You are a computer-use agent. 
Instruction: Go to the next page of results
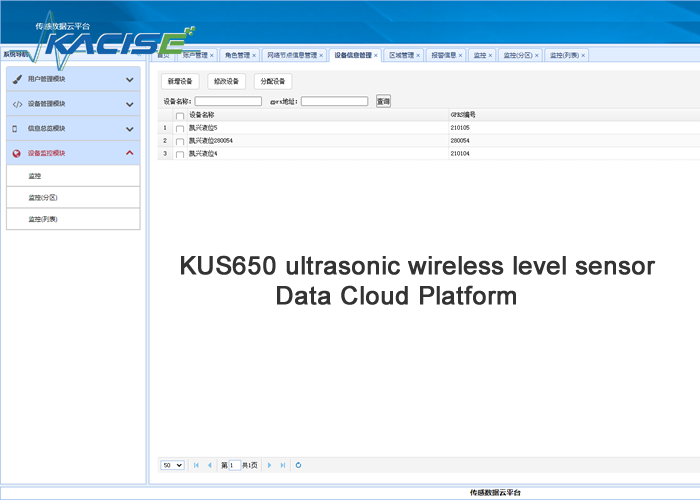[x=269, y=465]
